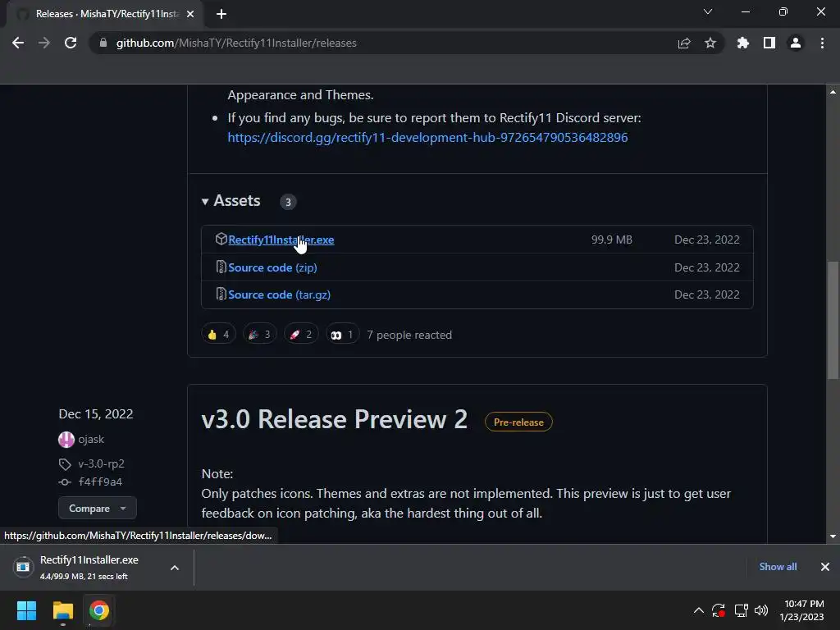Click the Dec 15, 2022 release date
The width and height of the screenshot is (840, 630).
point(96,414)
